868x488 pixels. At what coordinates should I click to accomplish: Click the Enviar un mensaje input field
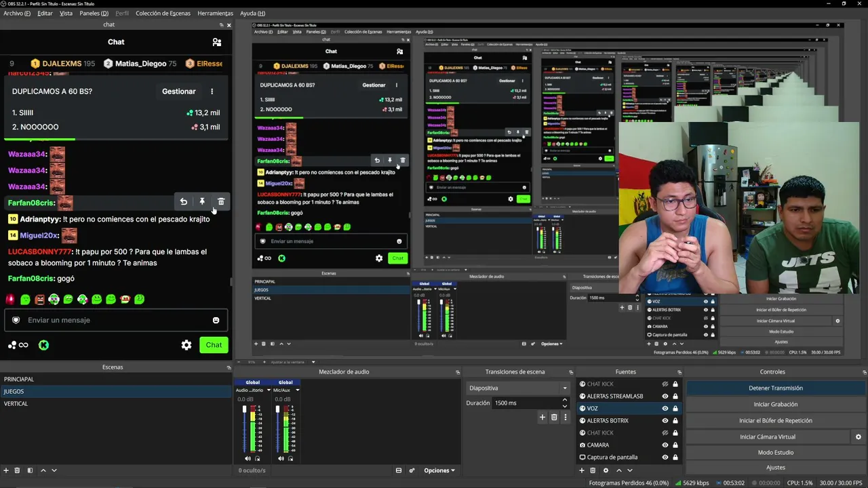pyautogui.click(x=116, y=320)
